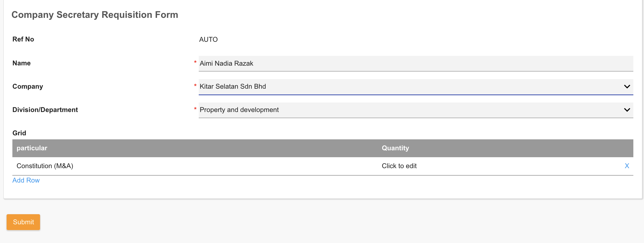Add a new row to the grid
644x243 pixels.
[26, 181]
